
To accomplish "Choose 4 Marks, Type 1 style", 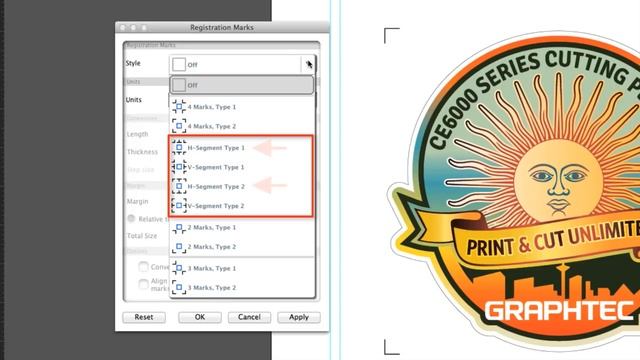I will (x=242, y=107).
